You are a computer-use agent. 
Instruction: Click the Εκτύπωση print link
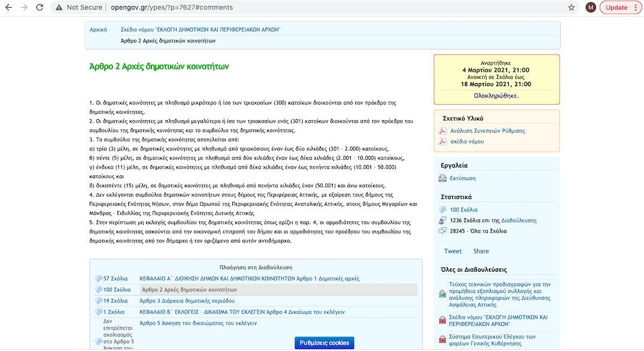[x=463, y=178]
